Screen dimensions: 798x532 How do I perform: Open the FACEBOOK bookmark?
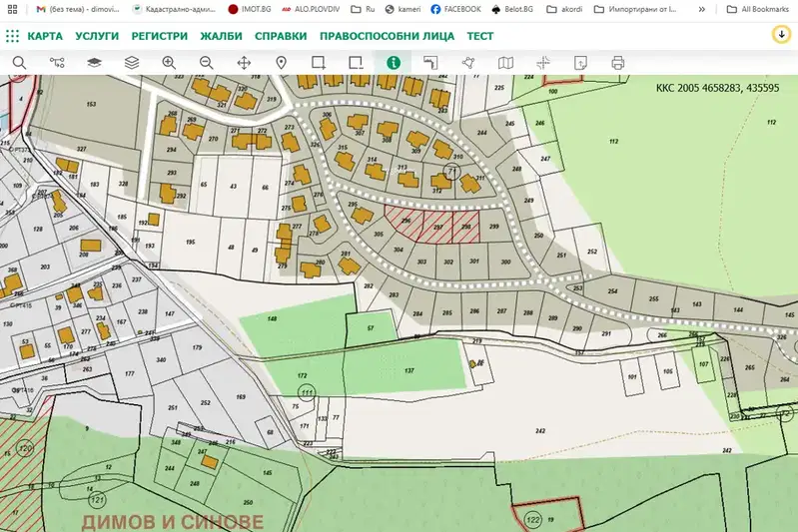click(455, 9)
